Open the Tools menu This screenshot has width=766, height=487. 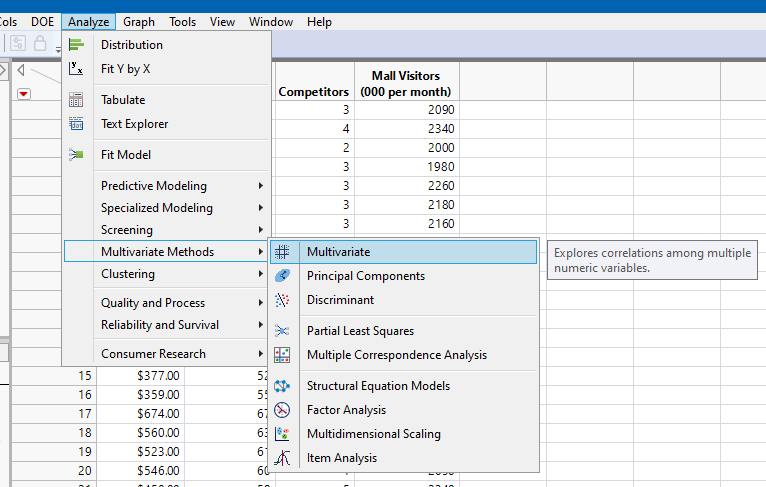182,22
